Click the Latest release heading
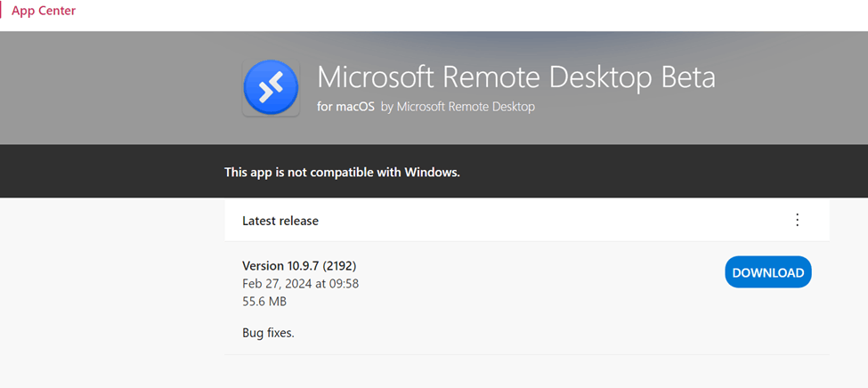 (x=280, y=221)
